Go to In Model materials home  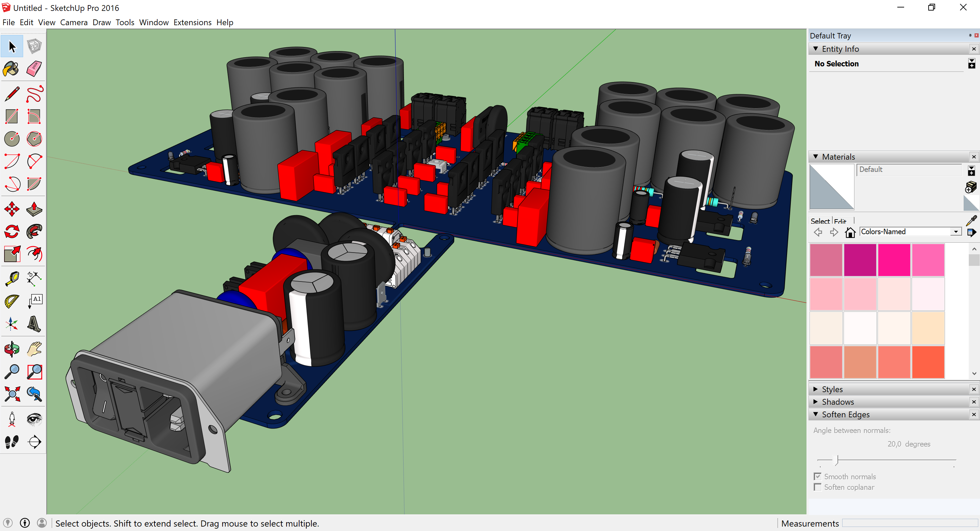[850, 232]
